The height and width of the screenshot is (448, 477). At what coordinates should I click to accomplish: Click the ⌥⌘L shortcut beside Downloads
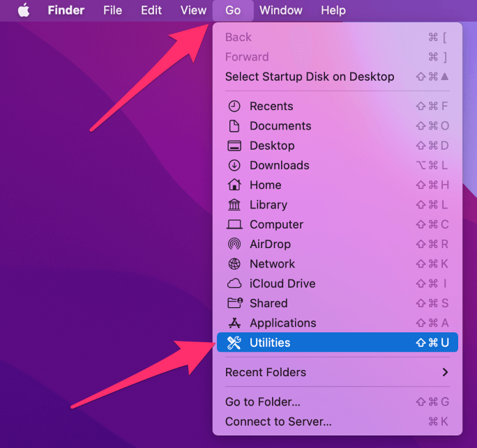pyautogui.click(x=432, y=165)
